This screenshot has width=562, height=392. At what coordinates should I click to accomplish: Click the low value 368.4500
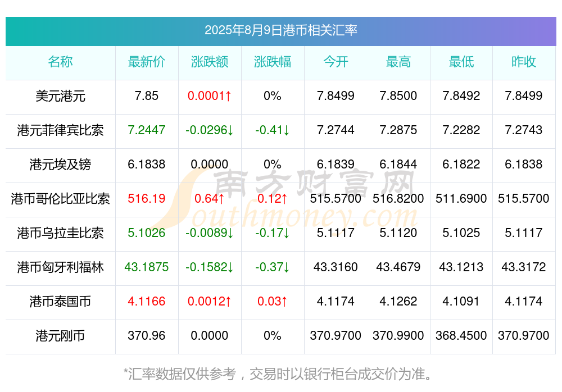tap(461, 335)
